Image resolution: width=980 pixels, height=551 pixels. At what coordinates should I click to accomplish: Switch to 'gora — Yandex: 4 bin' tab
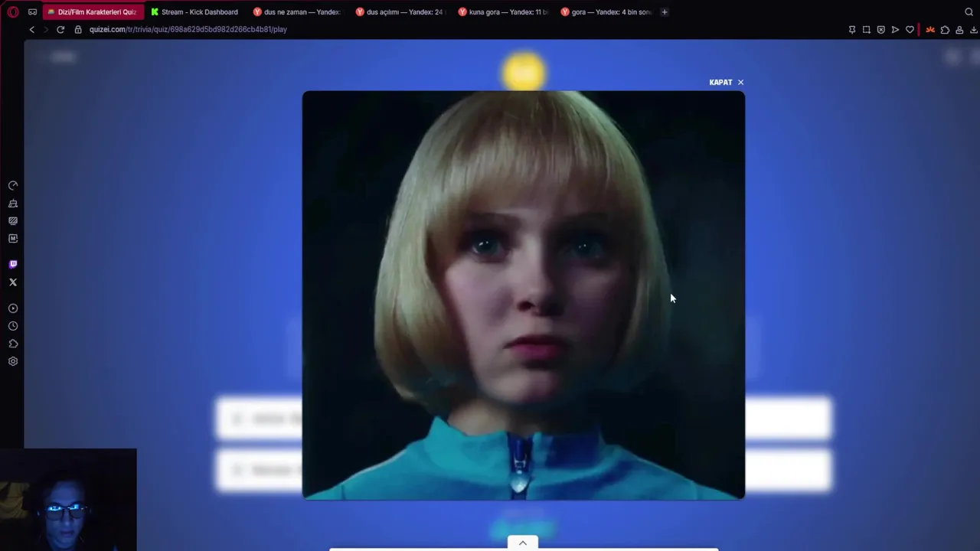605,11
